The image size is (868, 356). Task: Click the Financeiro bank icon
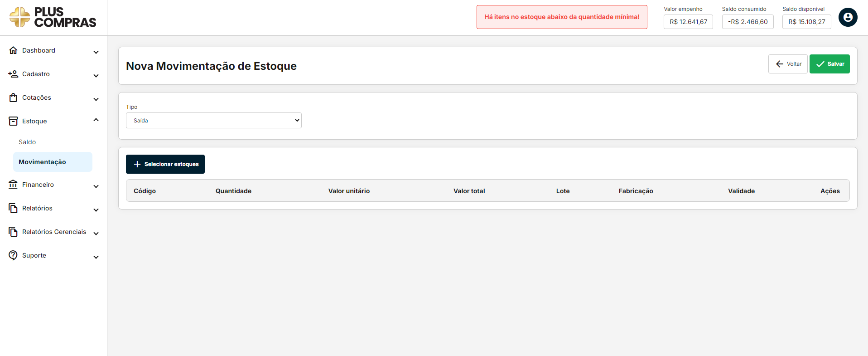[13, 185]
